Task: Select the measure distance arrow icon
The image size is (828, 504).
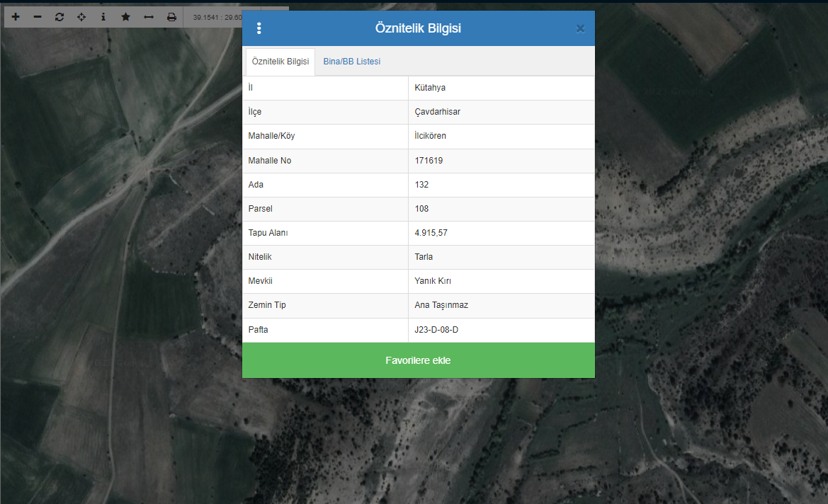Action: 149,17
